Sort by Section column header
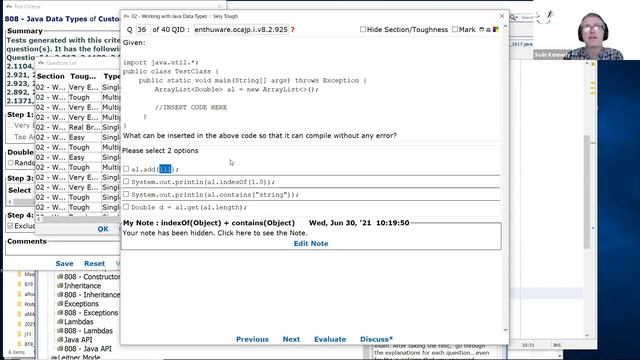The height and width of the screenshot is (360, 640). (x=51, y=76)
